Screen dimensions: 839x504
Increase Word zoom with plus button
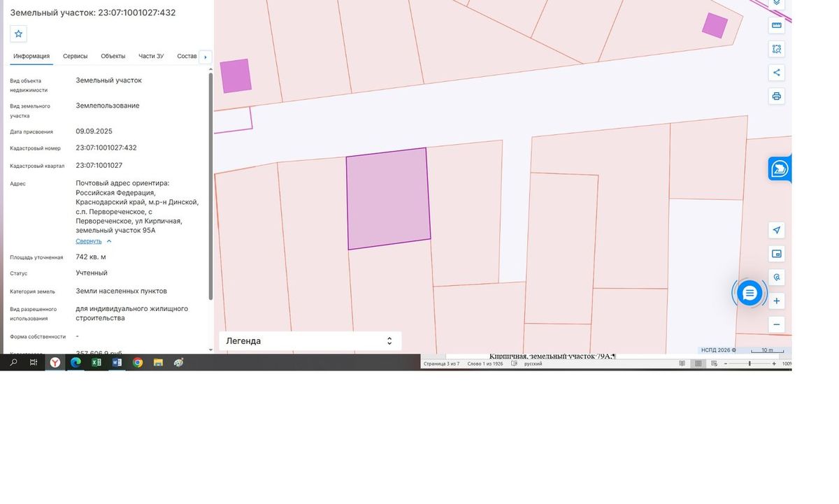[774, 363]
